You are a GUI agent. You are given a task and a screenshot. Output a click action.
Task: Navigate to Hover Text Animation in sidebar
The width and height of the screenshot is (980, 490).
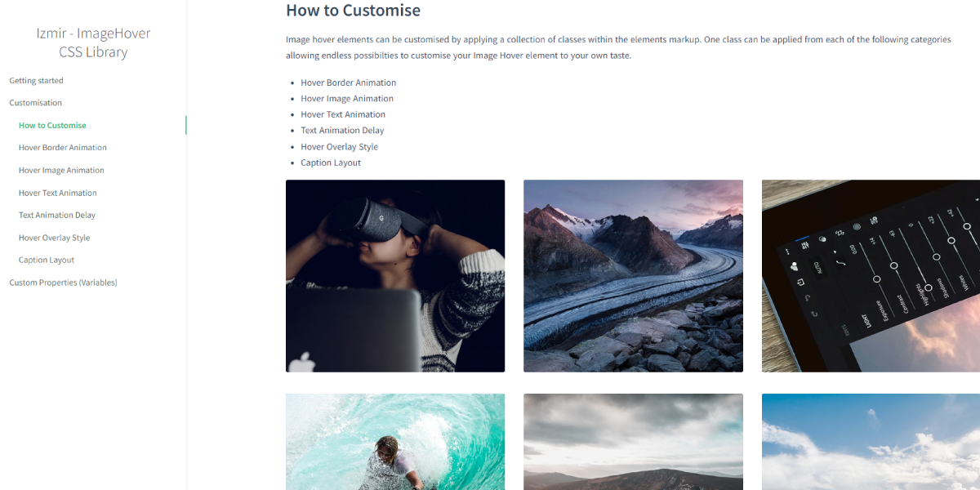(58, 194)
